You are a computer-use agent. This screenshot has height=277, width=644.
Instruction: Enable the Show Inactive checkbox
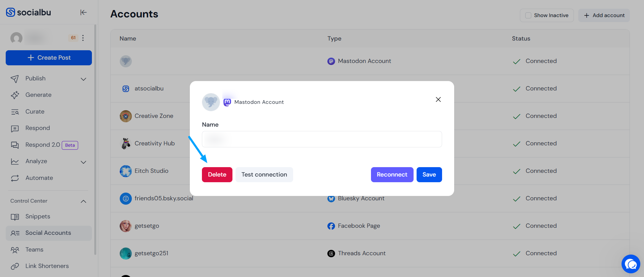[x=528, y=15]
